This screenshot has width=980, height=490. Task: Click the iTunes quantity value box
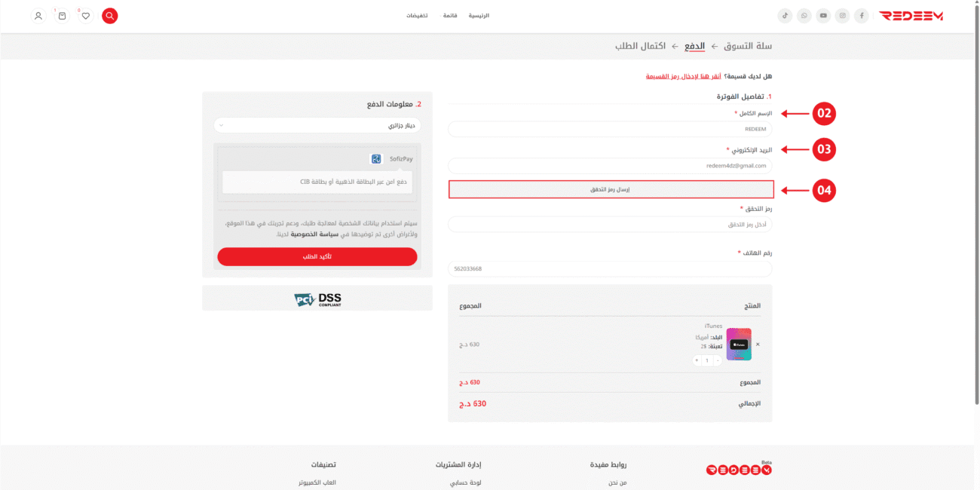tap(707, 361)
